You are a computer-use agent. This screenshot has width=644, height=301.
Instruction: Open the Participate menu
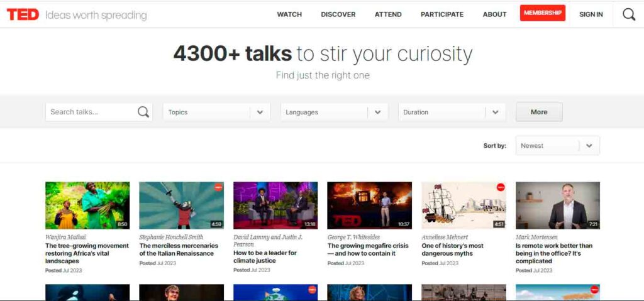point(441,14)
